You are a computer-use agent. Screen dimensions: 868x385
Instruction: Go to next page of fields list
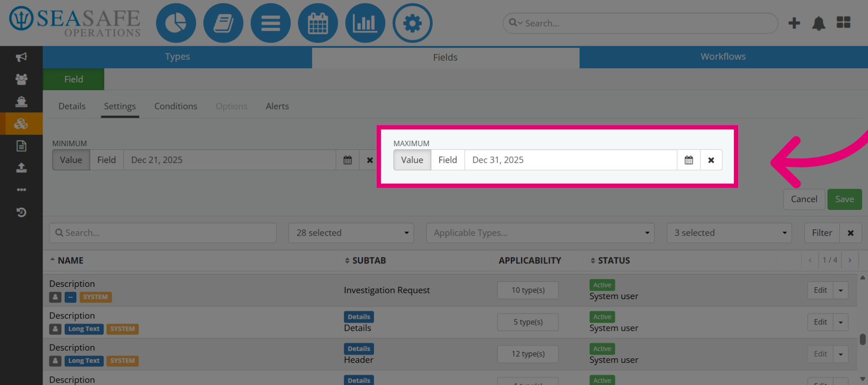[850, 260]
